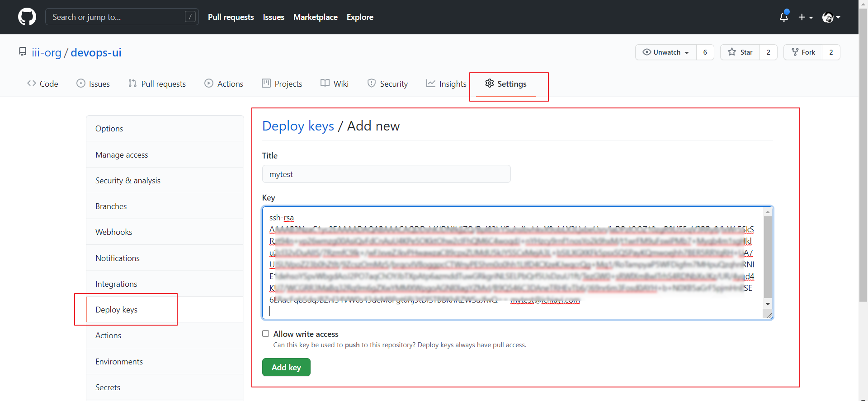The width and height of the screenshot is (868, 401).
Task: Open Security & analysis settings
Action: tap(165, 180)
